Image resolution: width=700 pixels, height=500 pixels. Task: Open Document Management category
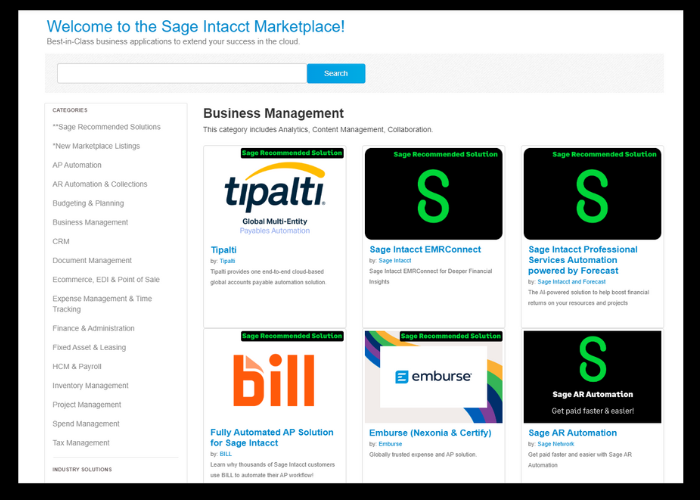(92, 260)
